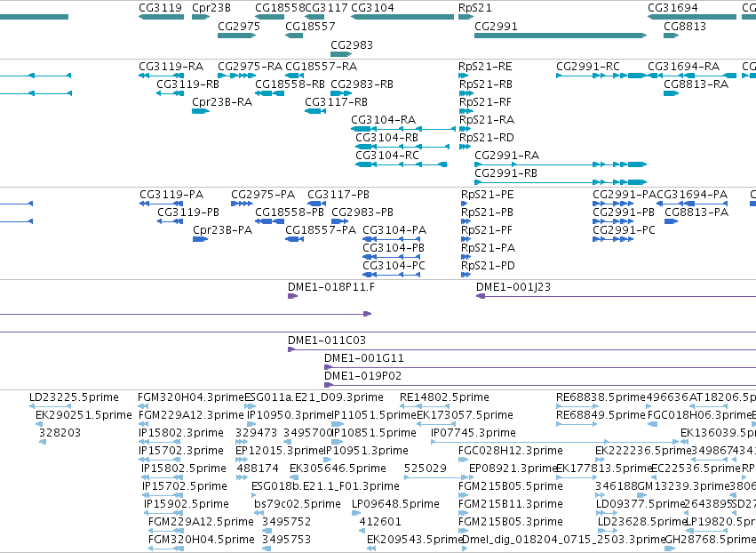The image size is (756, 553).
Task: Select transcript CG3104-RB
Action: pyautogui.click(x=402, y=147)
